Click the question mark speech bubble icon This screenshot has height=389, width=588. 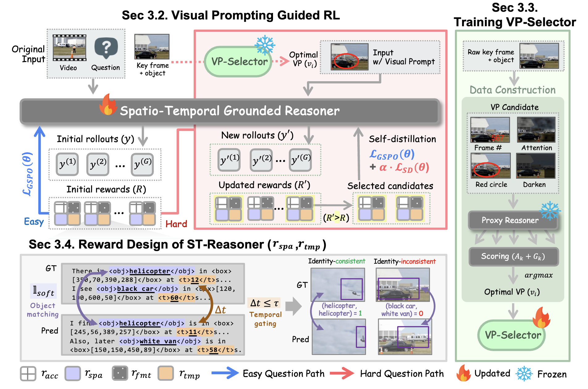tap(106, 48)
